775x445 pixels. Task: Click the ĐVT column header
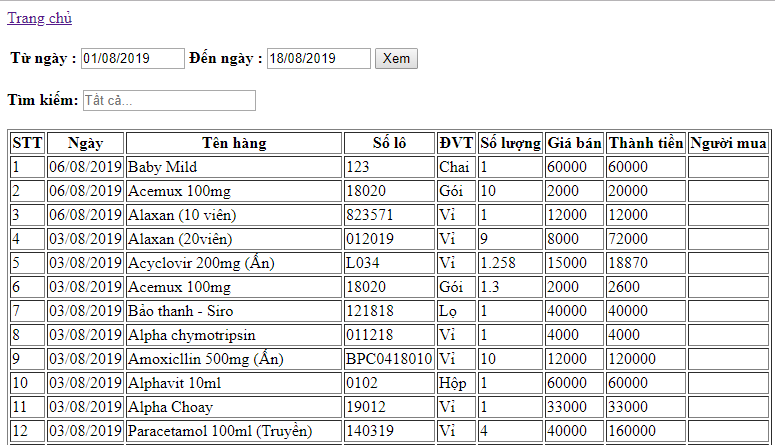click(x=456, y=143)
